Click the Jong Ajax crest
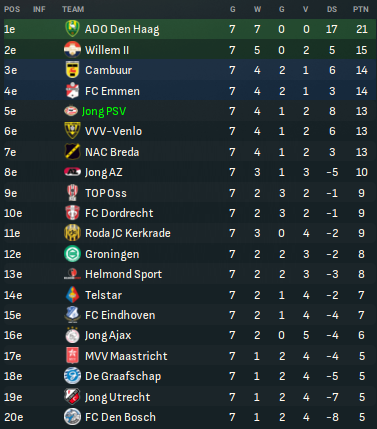 72,335
